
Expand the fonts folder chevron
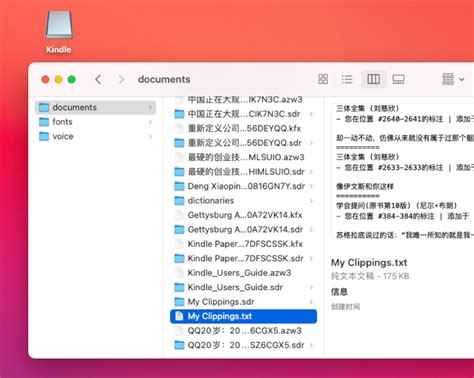tap(150, 122)
